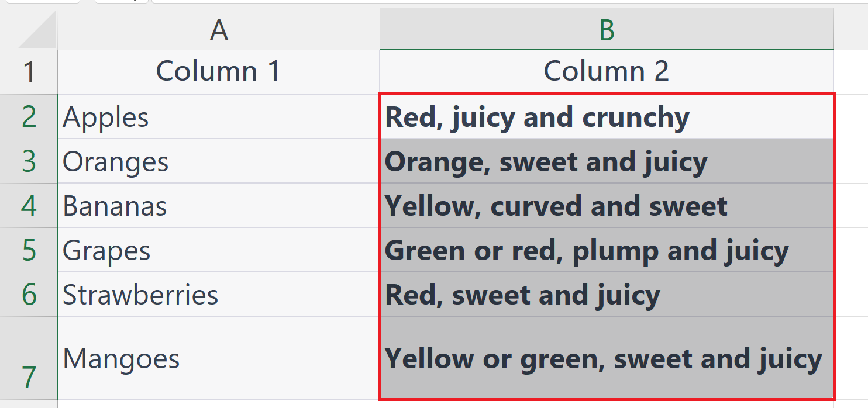Image resolution: width=868 pixels, height=408 pixels.
Task: Select row 3 header
Action: [29, 161]
